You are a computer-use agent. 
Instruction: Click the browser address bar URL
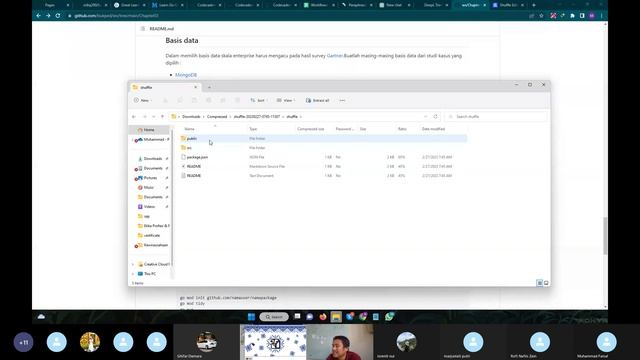click(116, 16)
